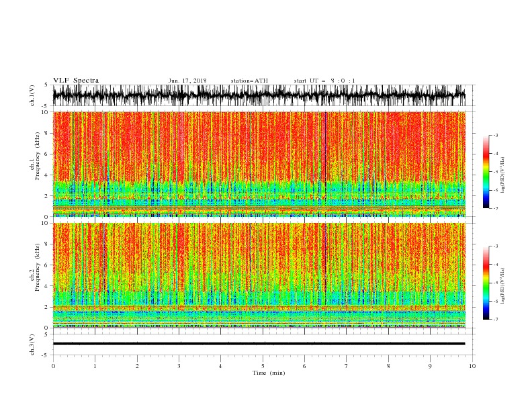Select the date "Jun. 17, 2018"
Viewport: 532px width, 411px height.
click(x=187, y=81)
